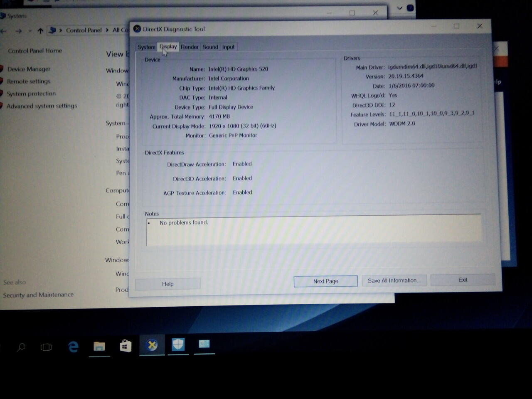Open Advanced system settings link
The height and width of the screenshot is (399, 532).
click(42, 106)
